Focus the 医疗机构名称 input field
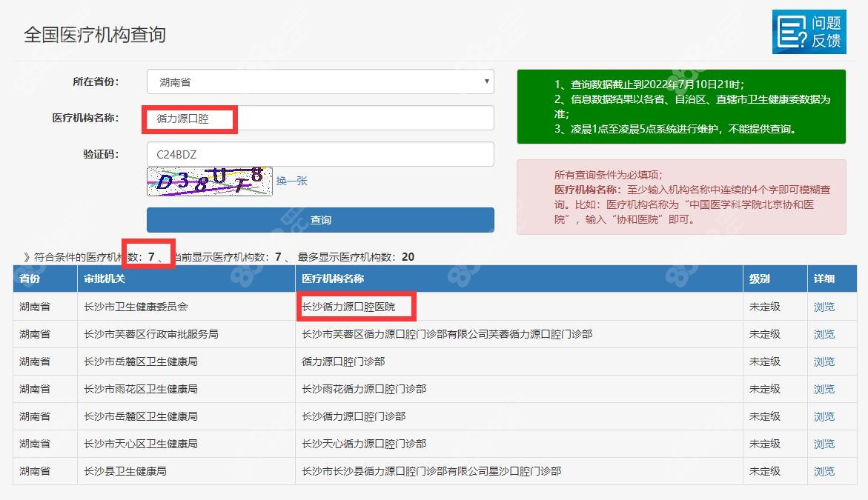Image resolution: width=868 pixels, height=500 pixels. [320, 119]
